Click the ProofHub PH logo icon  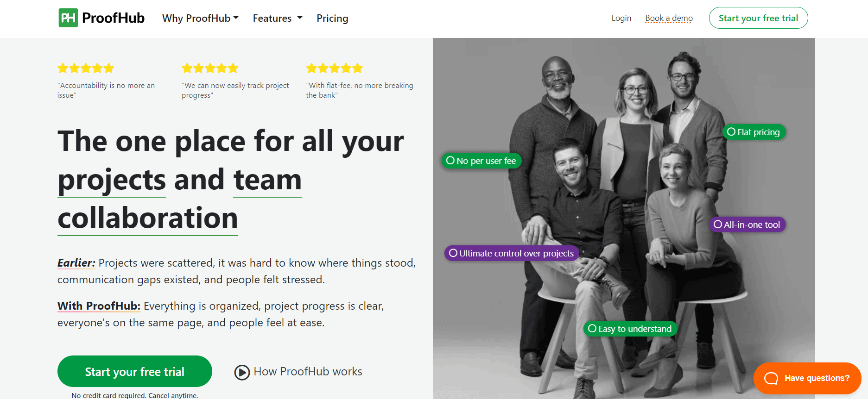pyautogui.click(x=68, y=18)
